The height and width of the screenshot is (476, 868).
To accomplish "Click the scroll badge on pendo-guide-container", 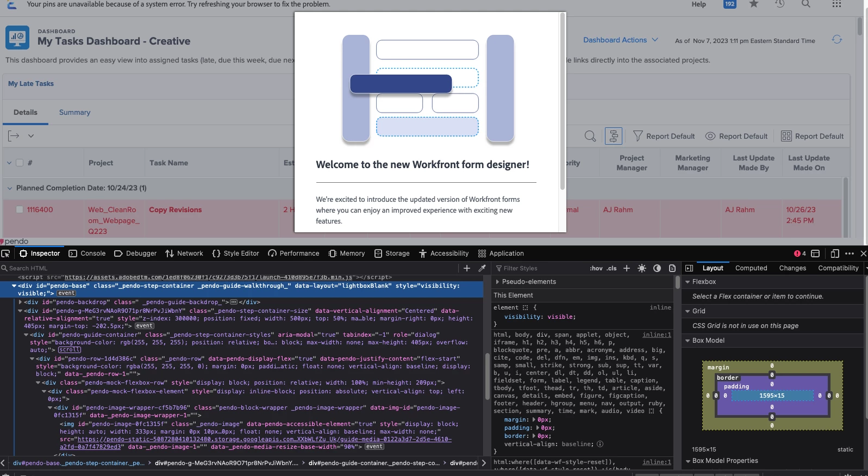I will coord(70,350).
